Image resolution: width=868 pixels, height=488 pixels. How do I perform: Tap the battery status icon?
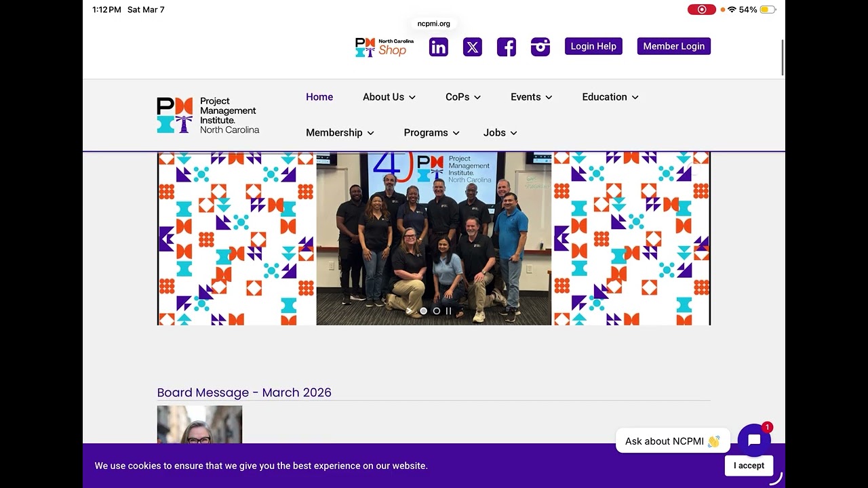(768, 9)
